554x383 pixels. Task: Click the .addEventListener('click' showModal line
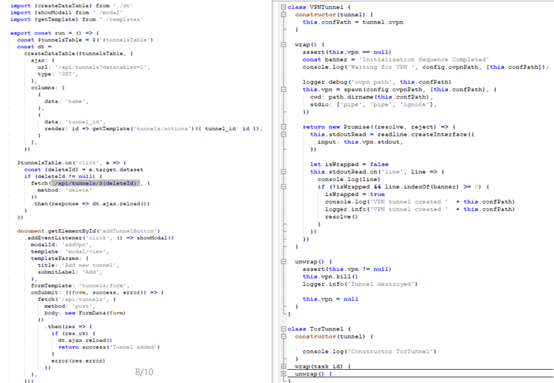click(x=99, y=238)
